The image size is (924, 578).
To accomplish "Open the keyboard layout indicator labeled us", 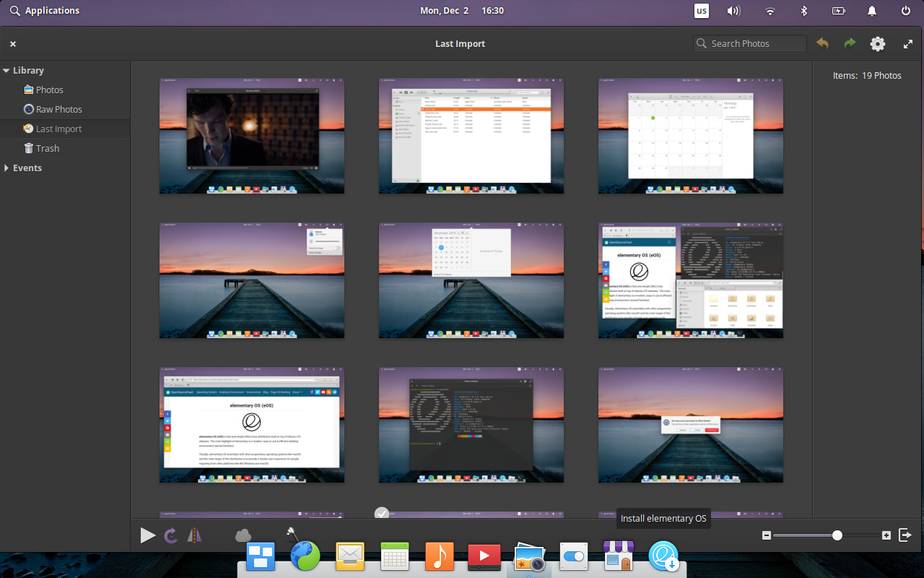I will [701, 11].
